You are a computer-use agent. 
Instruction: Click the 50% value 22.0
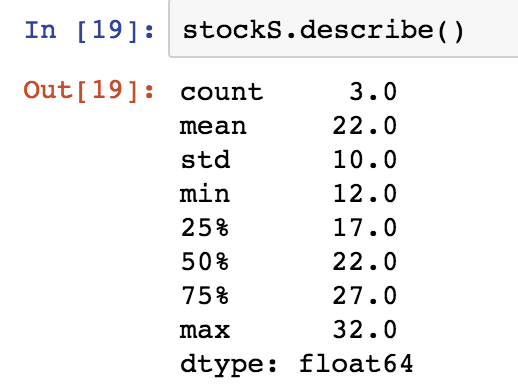click(365, 261)
